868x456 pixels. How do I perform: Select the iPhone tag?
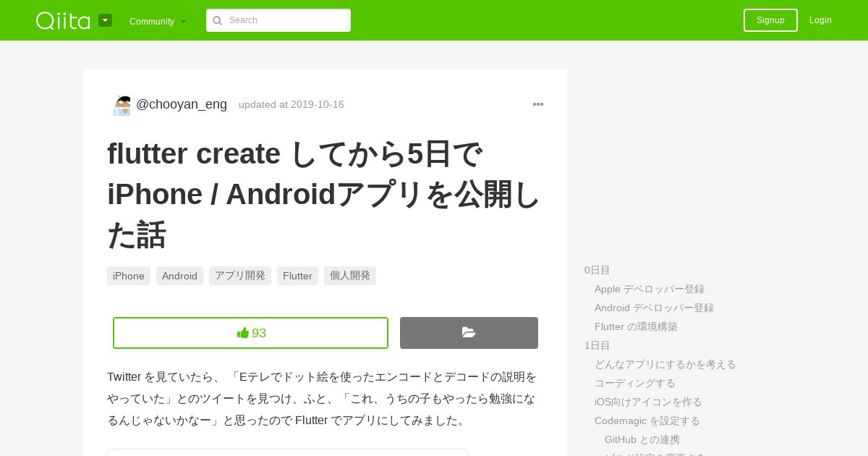coord(129,276)
